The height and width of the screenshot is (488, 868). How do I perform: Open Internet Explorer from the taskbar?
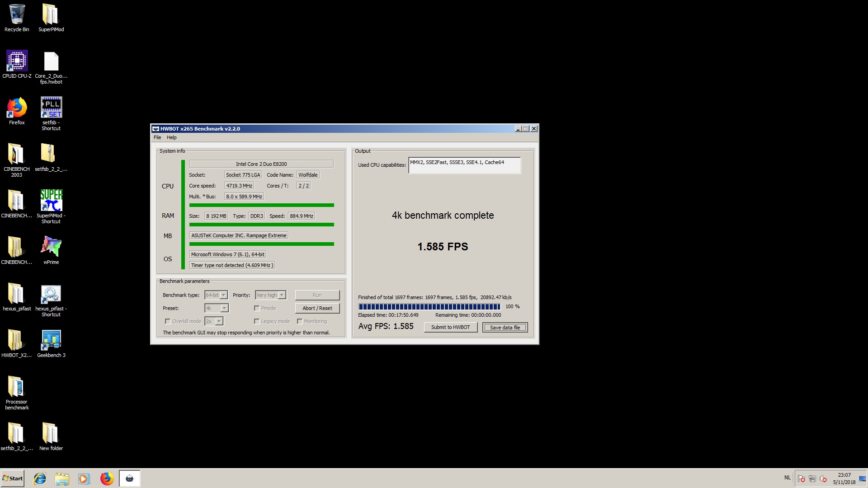coord(40,479)
